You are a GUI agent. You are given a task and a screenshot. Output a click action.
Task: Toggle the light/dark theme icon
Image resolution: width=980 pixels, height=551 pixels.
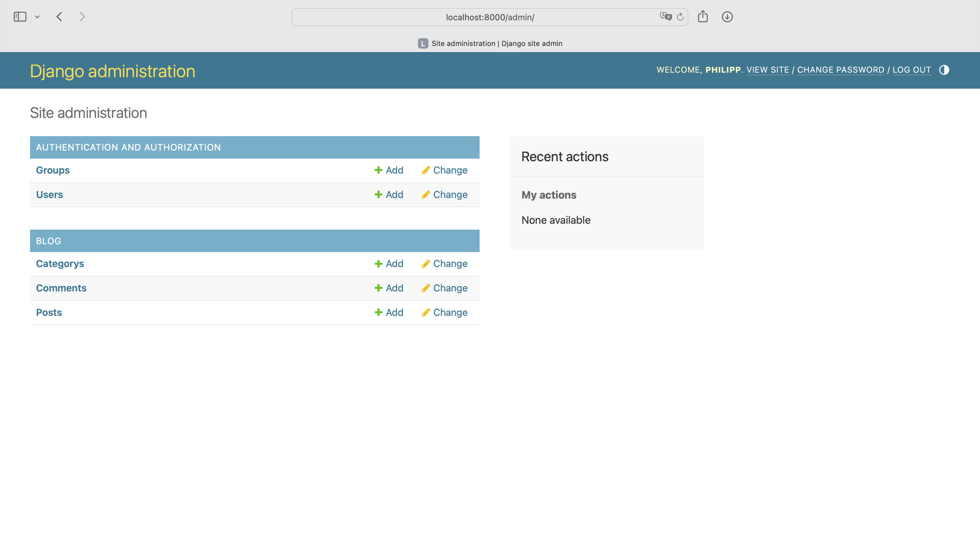(944, 70)
